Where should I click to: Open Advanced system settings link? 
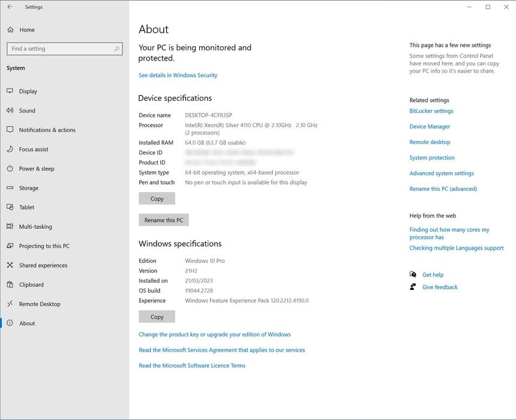(x=442, y=173)
